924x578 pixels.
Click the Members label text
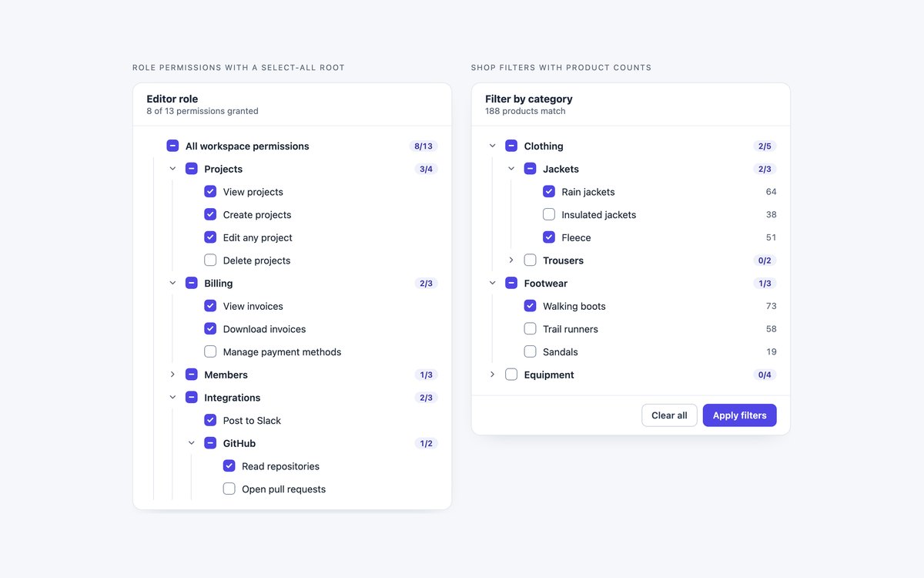click(226, 375)
